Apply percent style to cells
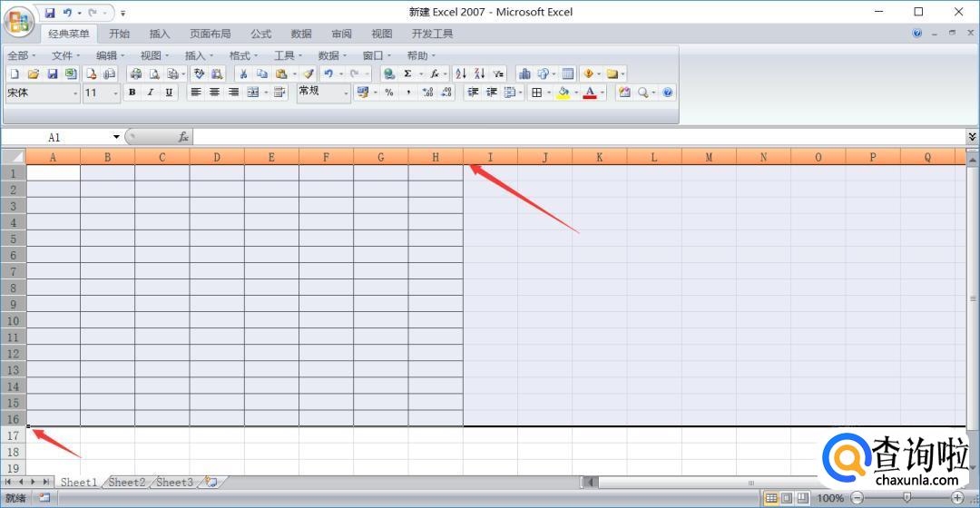Image resolution: width=980 pixels, height=508 pixels. coord(389,93)
